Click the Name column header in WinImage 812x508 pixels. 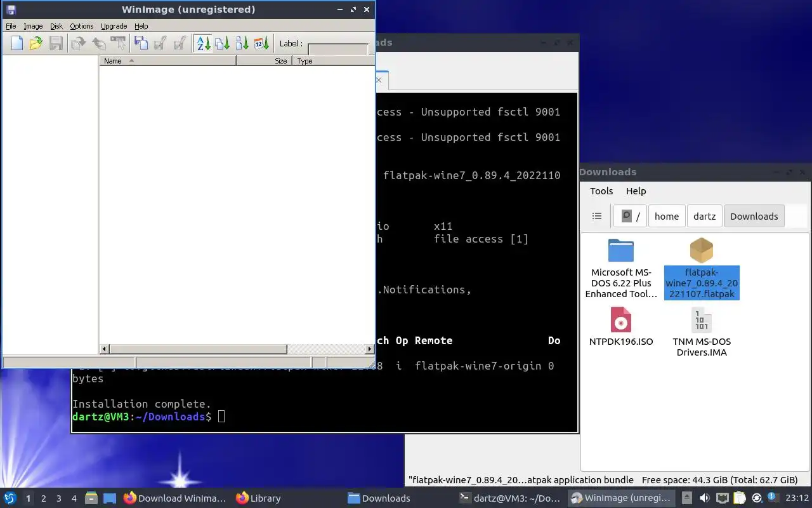coord(167,61)
